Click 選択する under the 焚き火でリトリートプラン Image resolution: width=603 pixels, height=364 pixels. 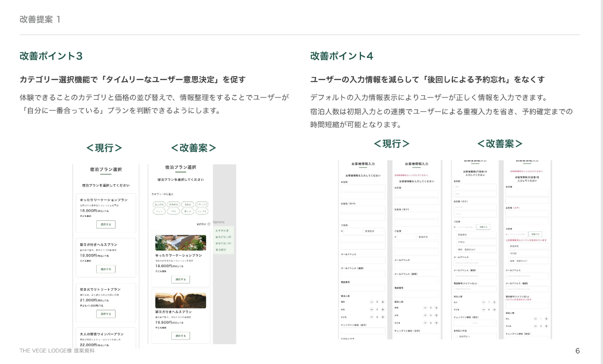106,314
